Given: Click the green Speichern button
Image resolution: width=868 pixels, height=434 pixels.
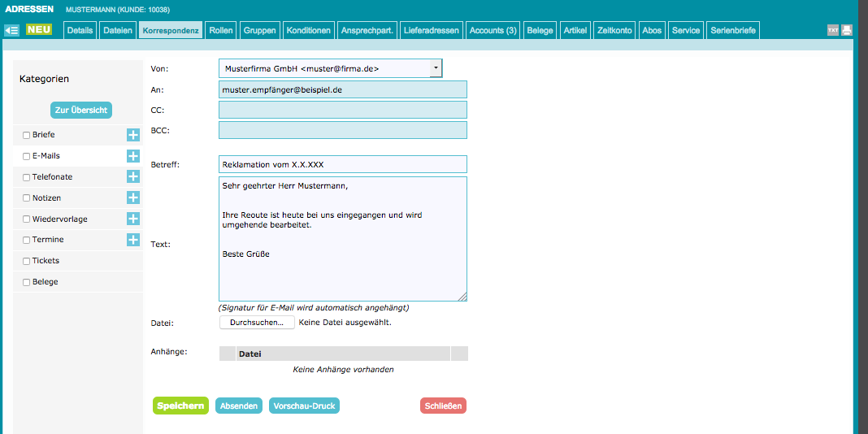Looking at the screenshot, I should tap(180, 406).
